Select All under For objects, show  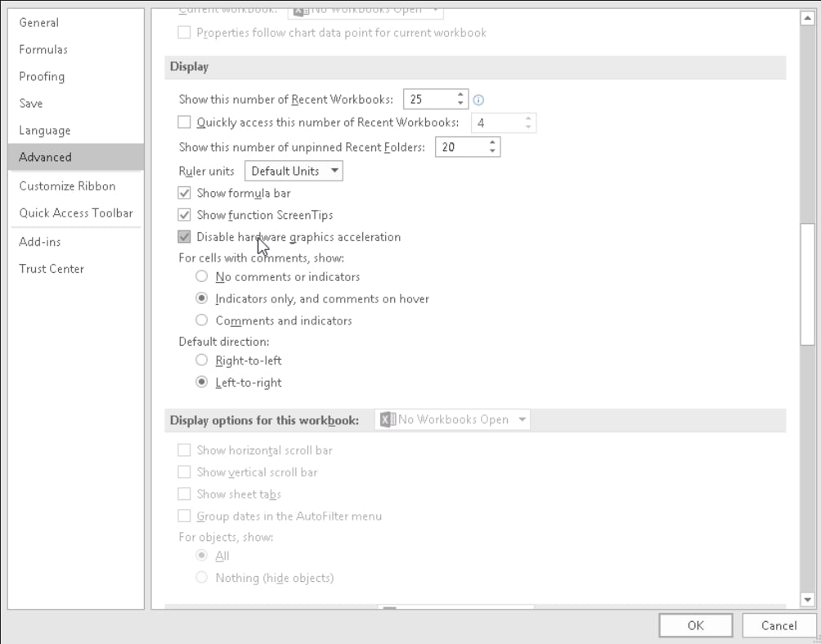pyautogui.click(x=202, y=555)
